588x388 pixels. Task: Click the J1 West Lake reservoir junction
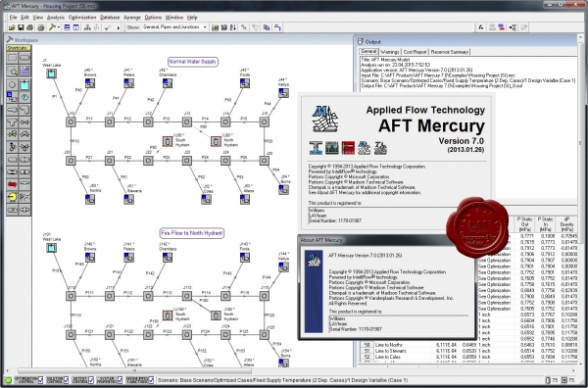(x=51, y=73)
